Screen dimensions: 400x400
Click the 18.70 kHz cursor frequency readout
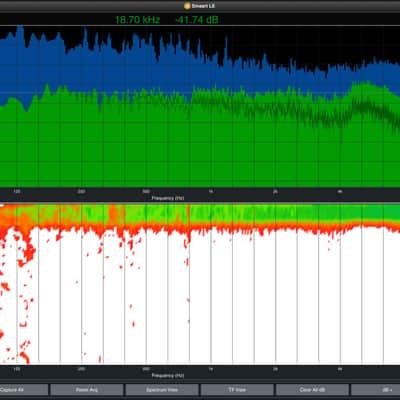[137, 20]
